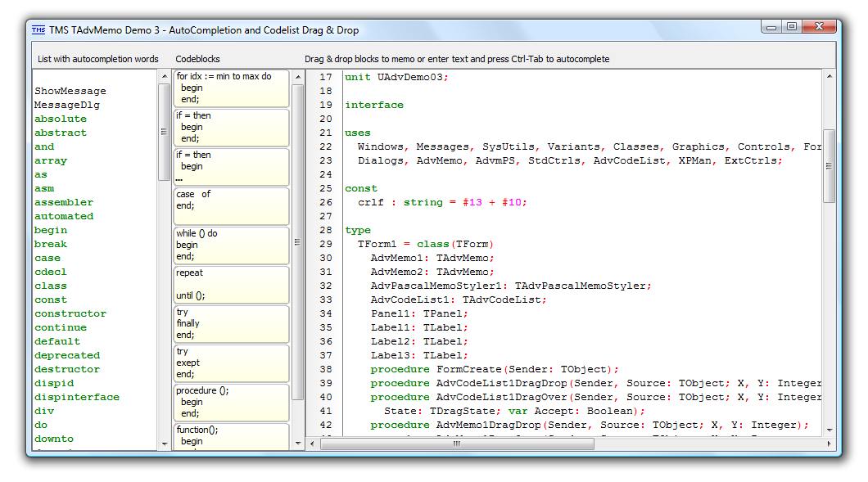Select the 'while () do' codeblock

232,246
